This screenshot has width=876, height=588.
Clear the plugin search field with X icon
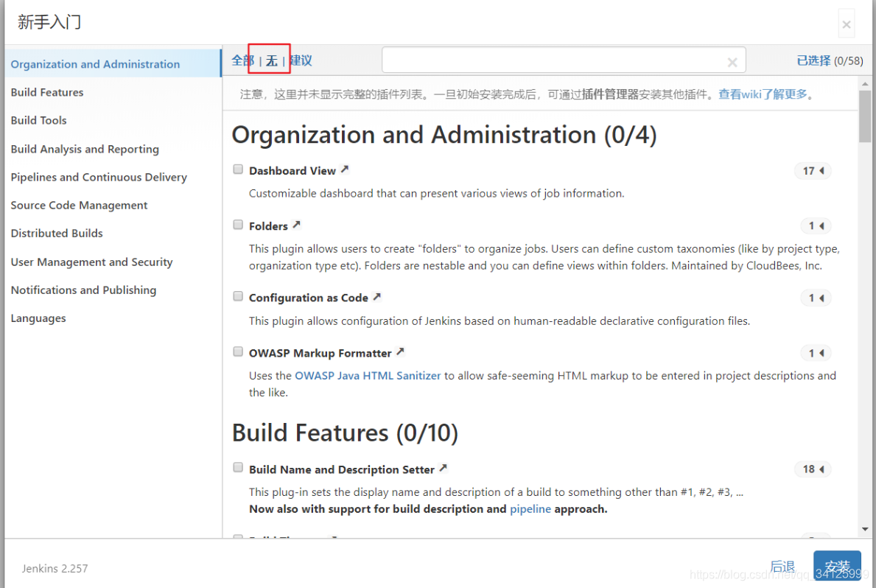tap(732, 63)
